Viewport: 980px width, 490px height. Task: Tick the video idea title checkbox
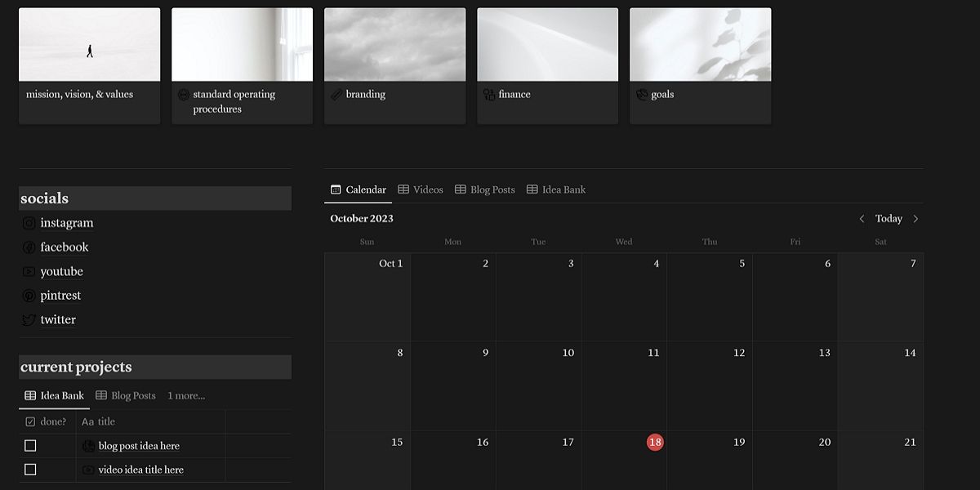click(30, 470)
